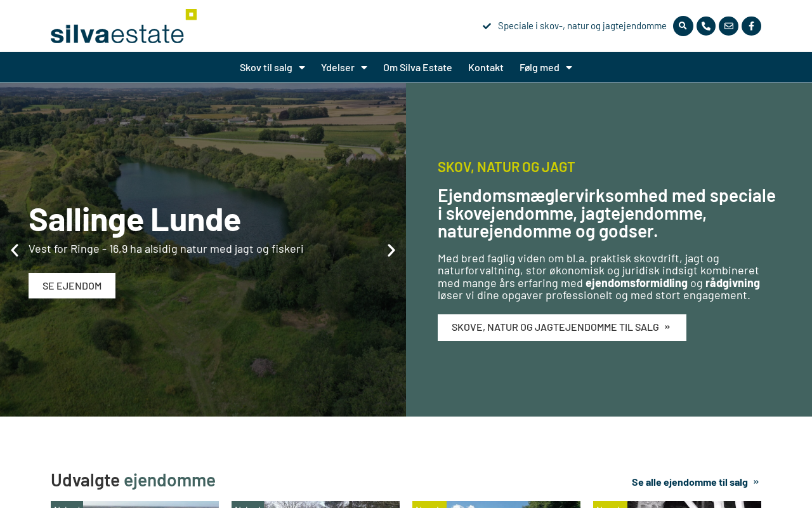Viewport: 812px width, 508px height.
Task: Follow the Se alle ejendomme til salg link
Action: point(696,482)
